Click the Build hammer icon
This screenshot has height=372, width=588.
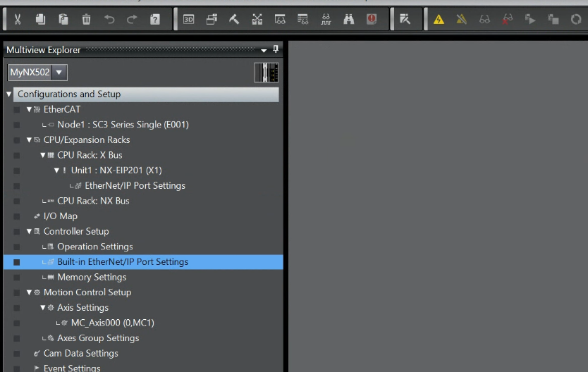tap(234, 20)
